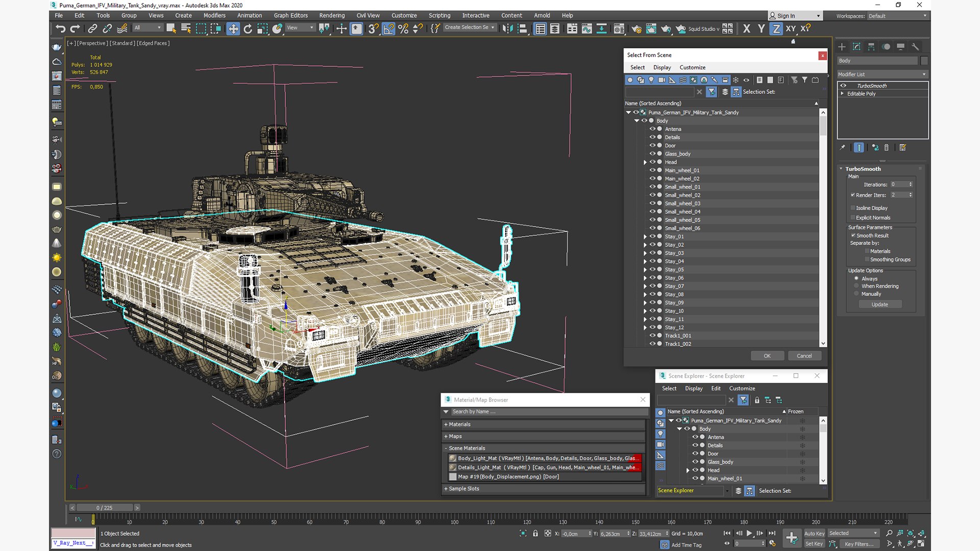The image size is (980, 551).
Task: Click the object color swatch next to Body name
Action: click(x=924, y=61)
